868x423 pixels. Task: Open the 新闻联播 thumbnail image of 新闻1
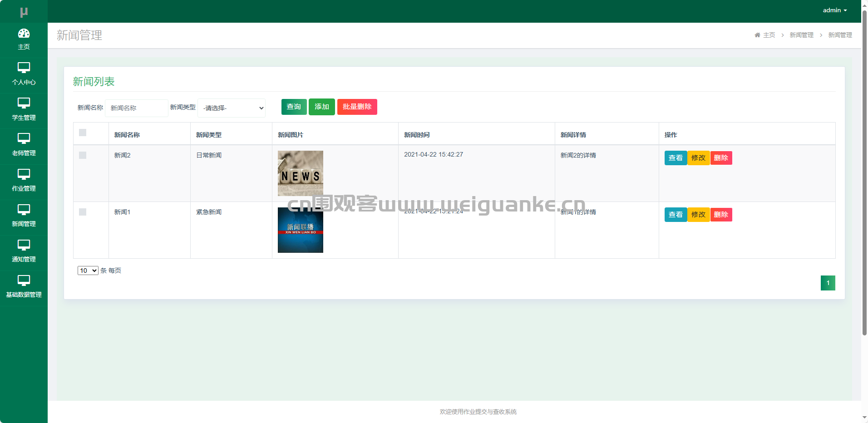point(301,230)
